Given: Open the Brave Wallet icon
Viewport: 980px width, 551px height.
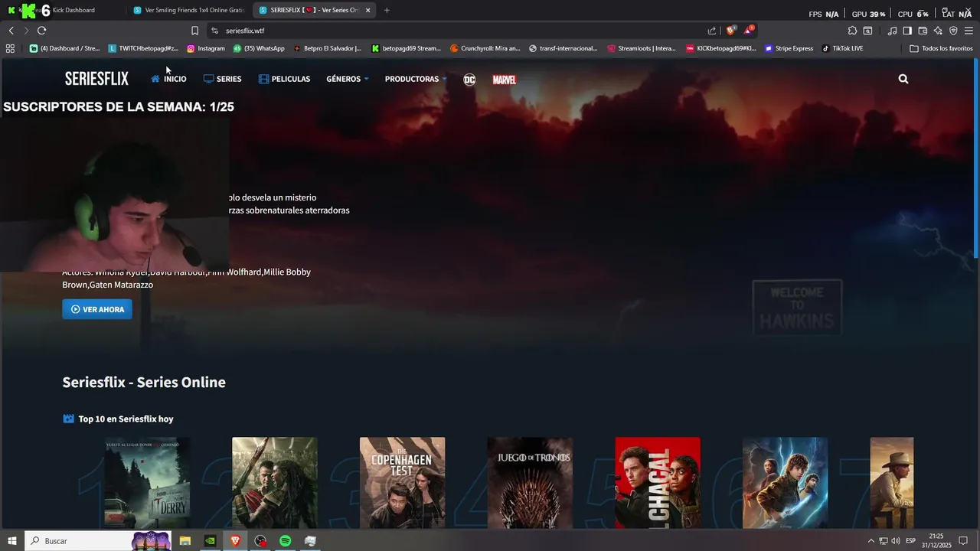Looking at the screenshot, I should coord(923,31).
